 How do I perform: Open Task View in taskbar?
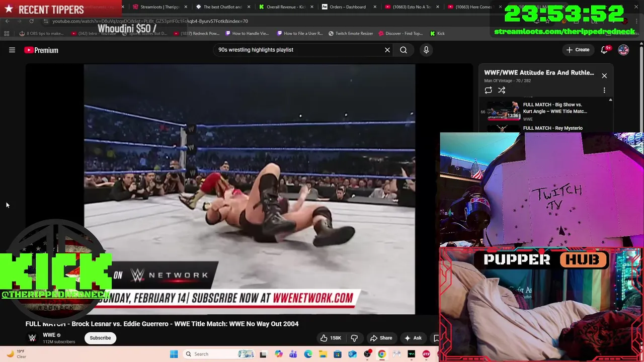click(x=263, y=354)
